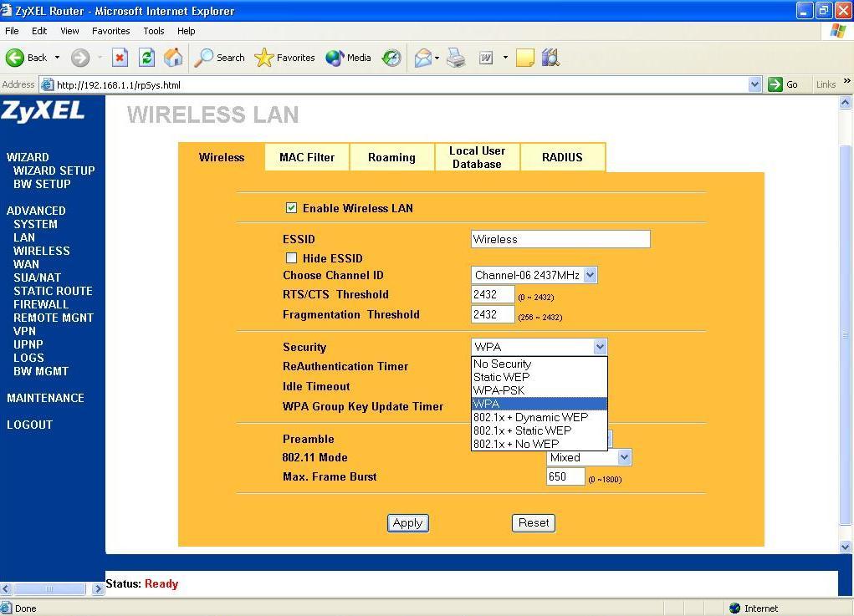
Task: Click the URL address field
Action: [401, 84]
